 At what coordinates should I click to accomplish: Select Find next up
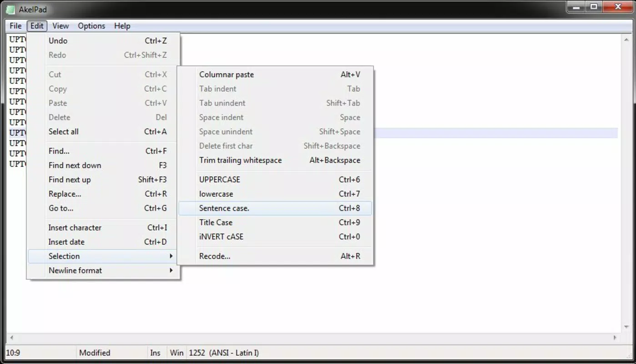coord(104,180)
